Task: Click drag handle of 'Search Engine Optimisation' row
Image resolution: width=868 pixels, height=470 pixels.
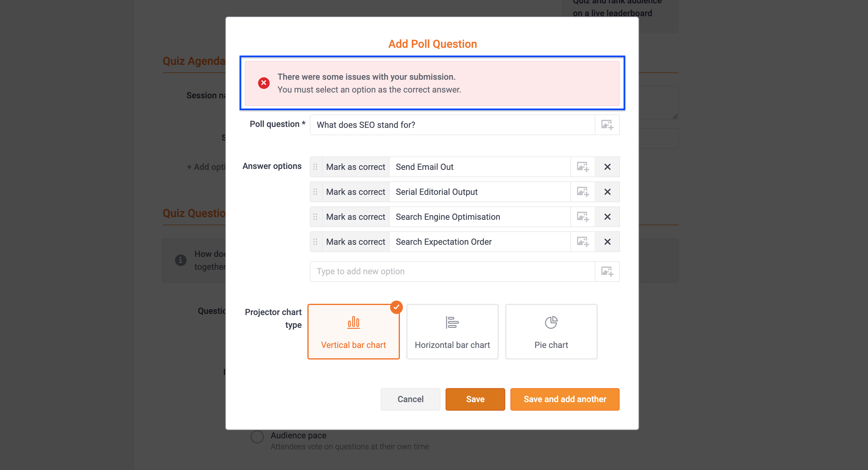Action: click(x=315, y=217)
